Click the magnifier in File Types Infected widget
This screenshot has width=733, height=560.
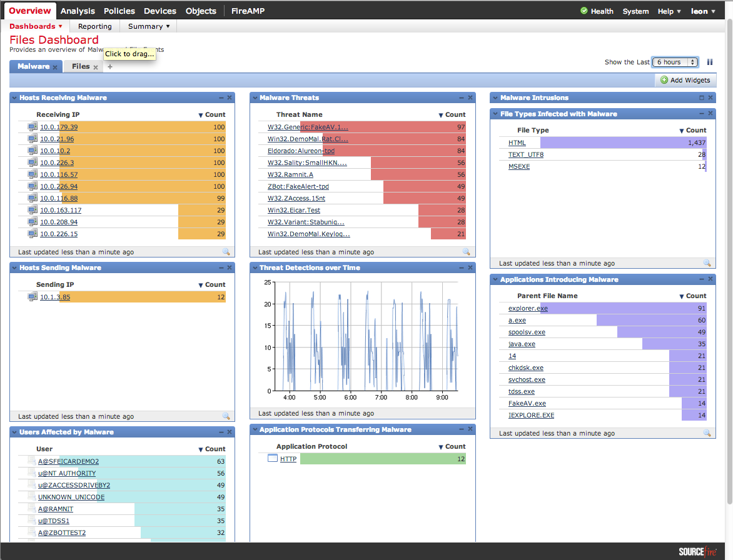click(x=707, y=262)
